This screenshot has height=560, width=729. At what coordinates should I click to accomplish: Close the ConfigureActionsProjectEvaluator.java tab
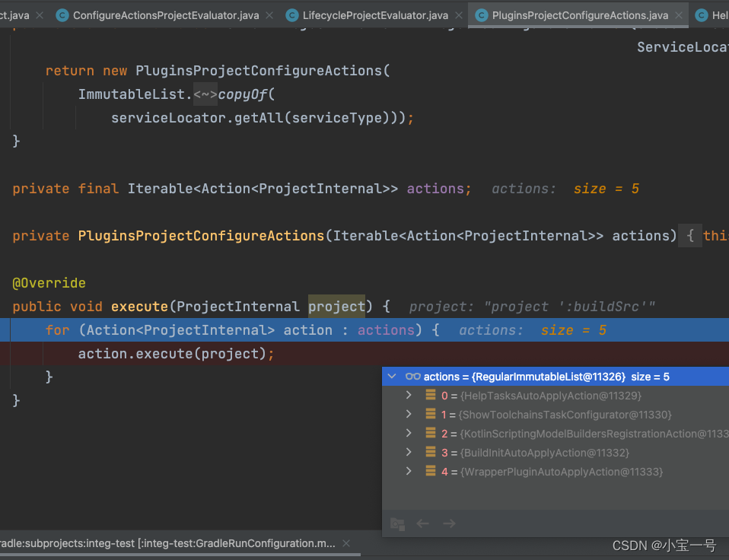pyautogui.click(x=269, y=15)
